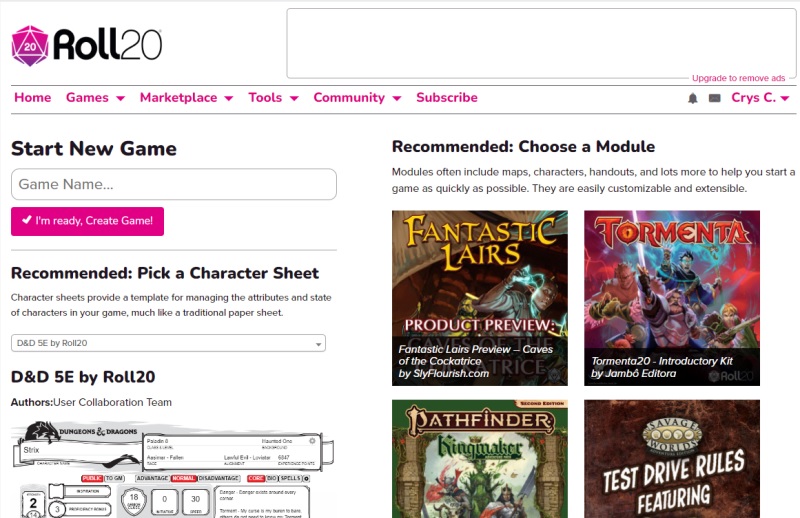Click the PUBLIC toggle on sheet preview
This screenshot has height=518, width=800.
[x=92, y=478]
